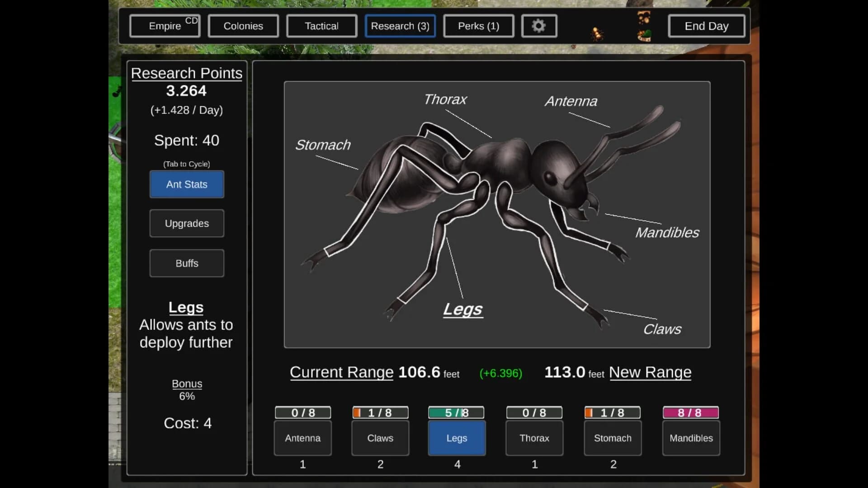Open the Research tab
The width and height of the screenshot is (868, 488).
pos(400,26)
